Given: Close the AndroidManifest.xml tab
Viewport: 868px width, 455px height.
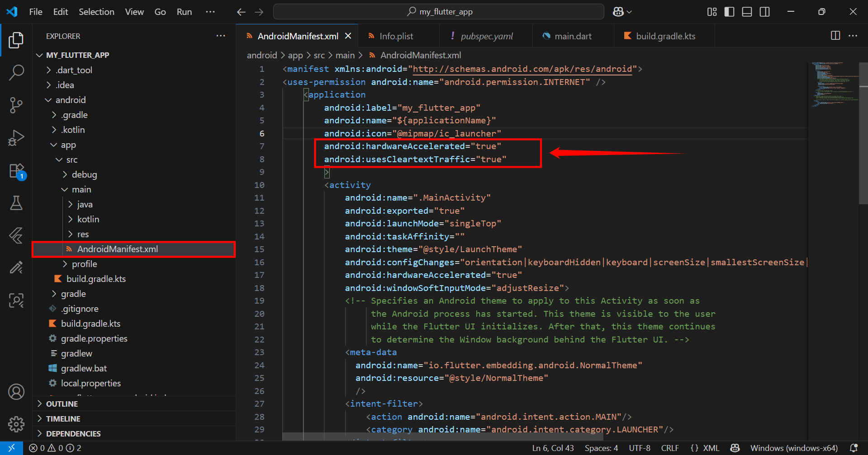Looking at the screenshot, I should point(348,36).
